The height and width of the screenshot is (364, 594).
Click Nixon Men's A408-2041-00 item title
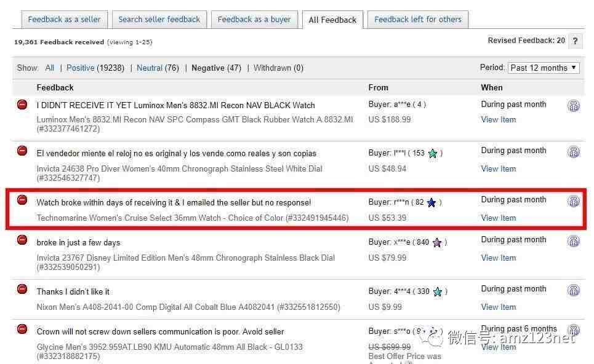[188, 307]
